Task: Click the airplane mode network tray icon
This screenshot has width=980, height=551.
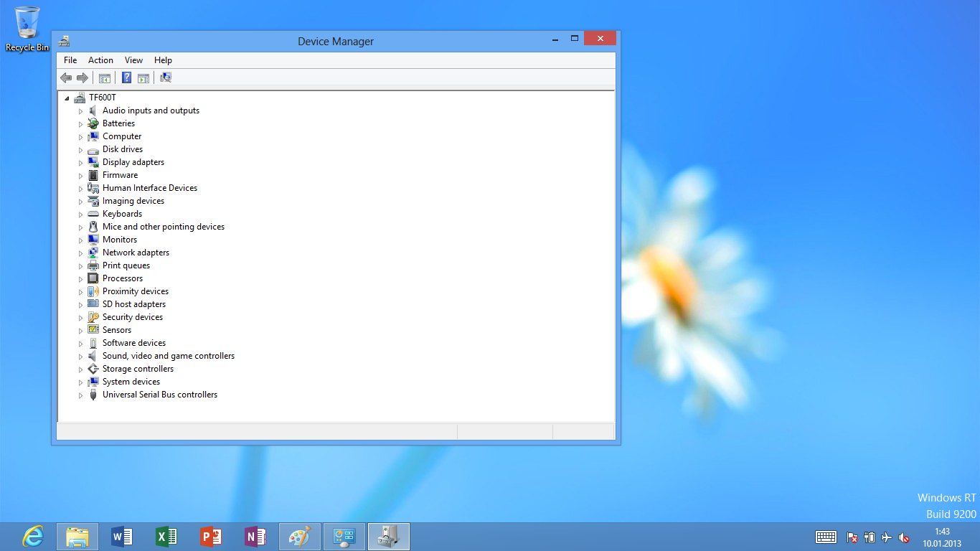Action: (887, 537)
